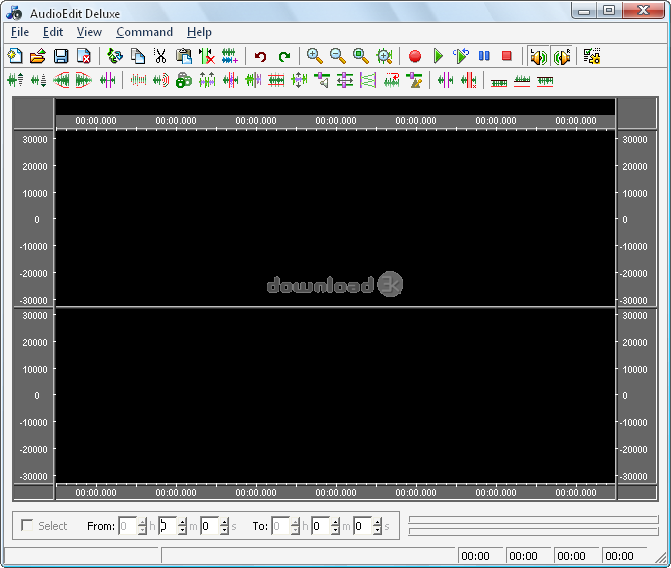This screenshot has width=671, height=568.
Task: Apply the fade out effect
Action: (84, 80)
